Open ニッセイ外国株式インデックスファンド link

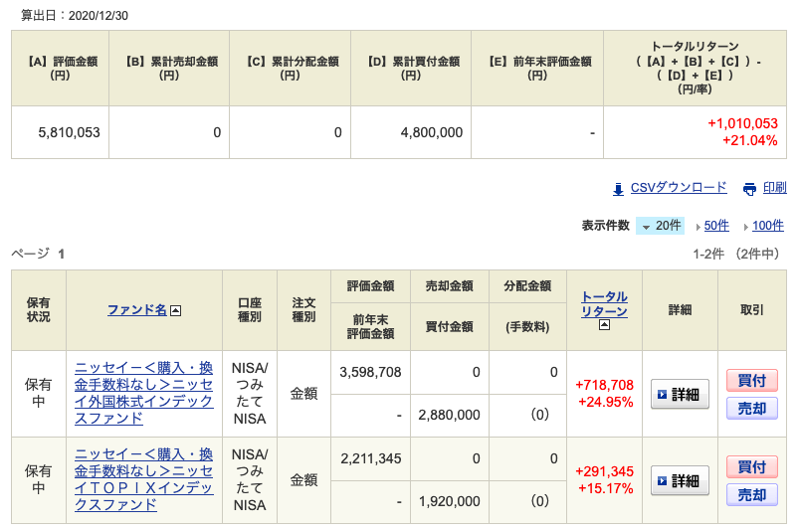click(143, 393)
